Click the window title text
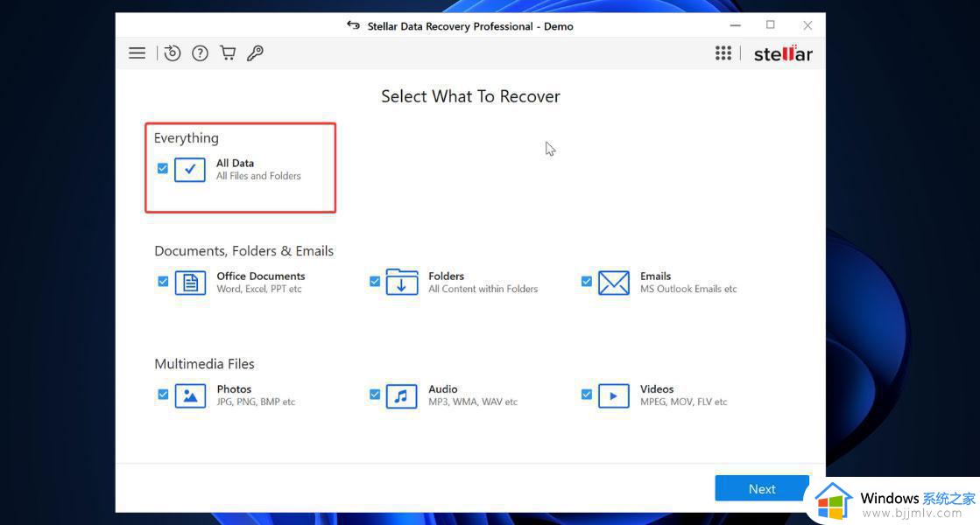 470,26
